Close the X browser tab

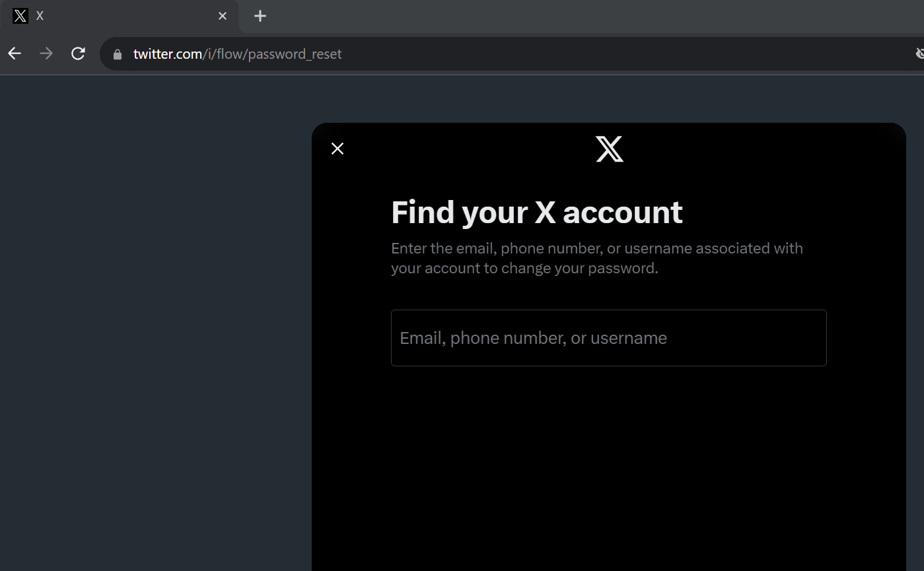(x=223, y=16)
